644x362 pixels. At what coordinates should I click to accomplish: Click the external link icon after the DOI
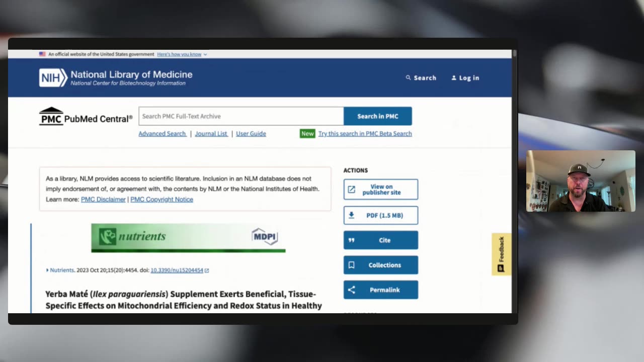pyautogui.click(x=207, y=270)
